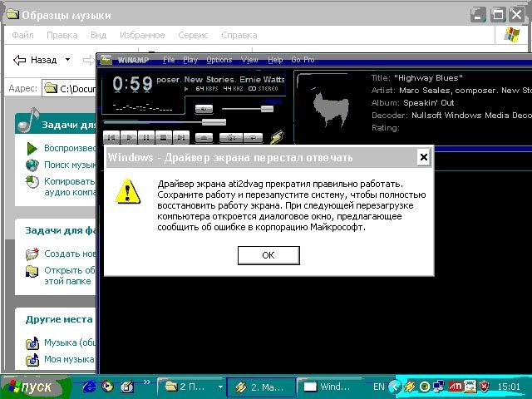The height and width of the screenshot is (399, 532).
Task: Click the Winamp lightning bolt logo icon
Action: [x=278, y=136]
